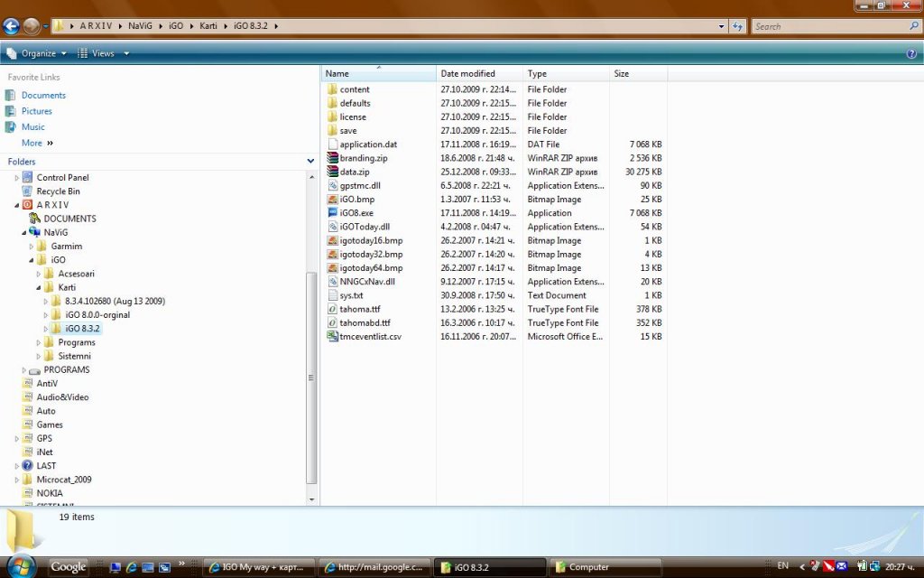Open Music favorite link
924x578 pixels.
33,126
